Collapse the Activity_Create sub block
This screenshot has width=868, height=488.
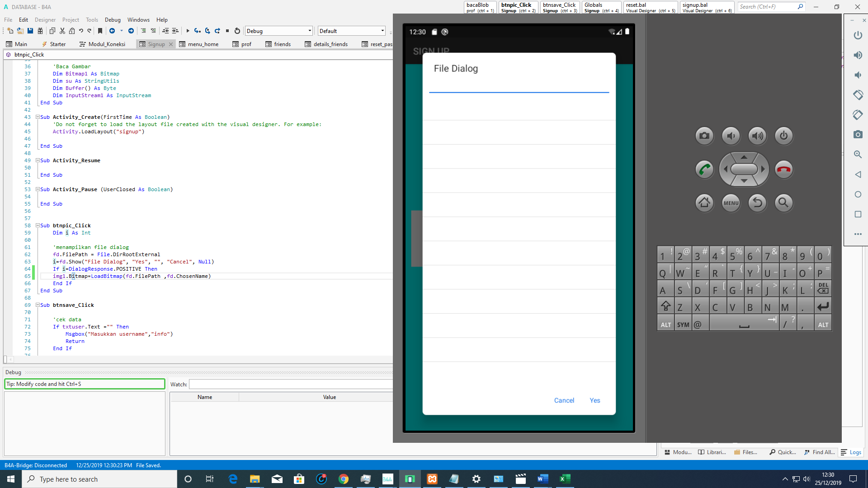pyautogui.click(x=38, y=117)
